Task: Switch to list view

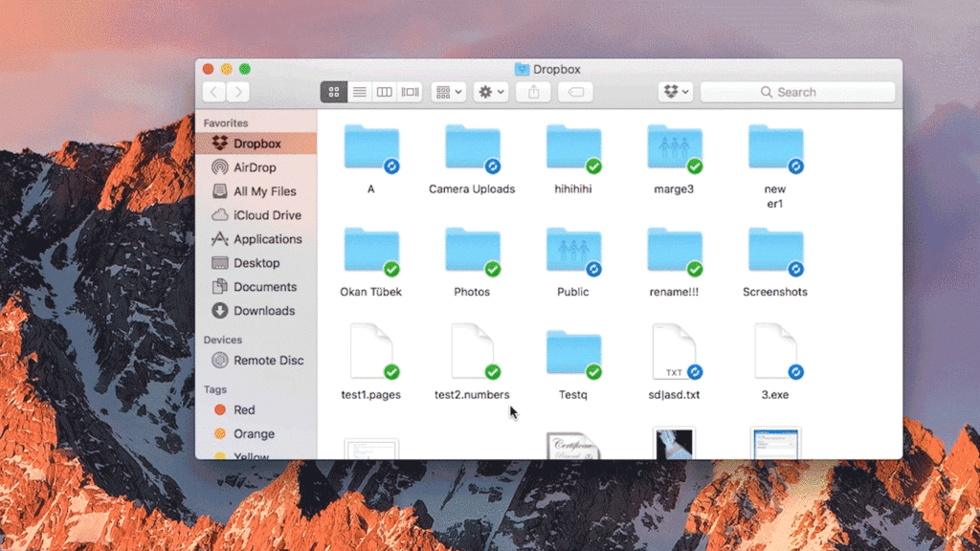Action: coord(360,92)
